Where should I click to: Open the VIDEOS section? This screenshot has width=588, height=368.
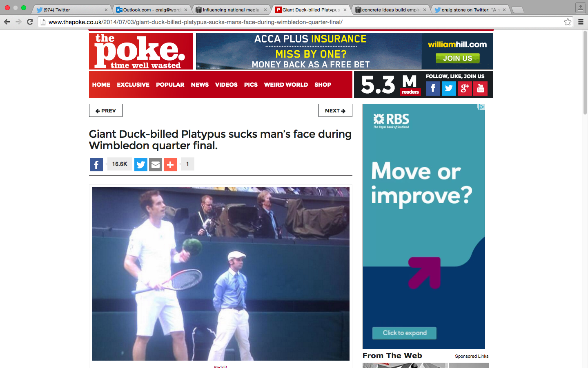coord(226,85)
